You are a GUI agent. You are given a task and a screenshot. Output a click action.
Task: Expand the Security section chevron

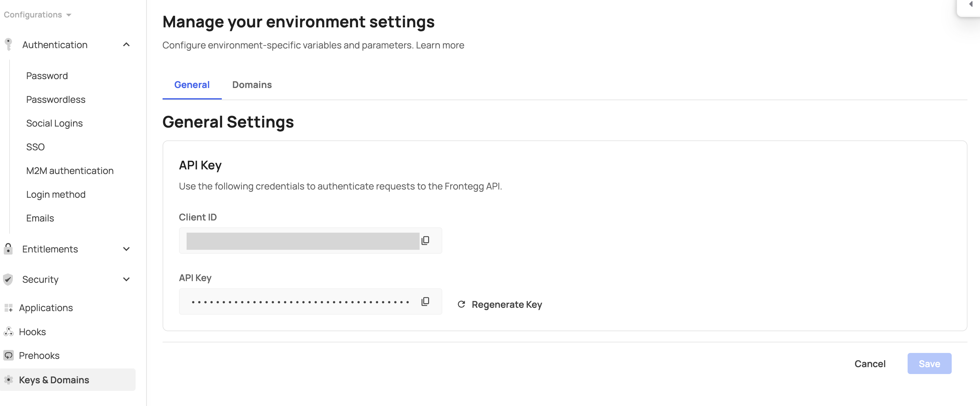126,279
